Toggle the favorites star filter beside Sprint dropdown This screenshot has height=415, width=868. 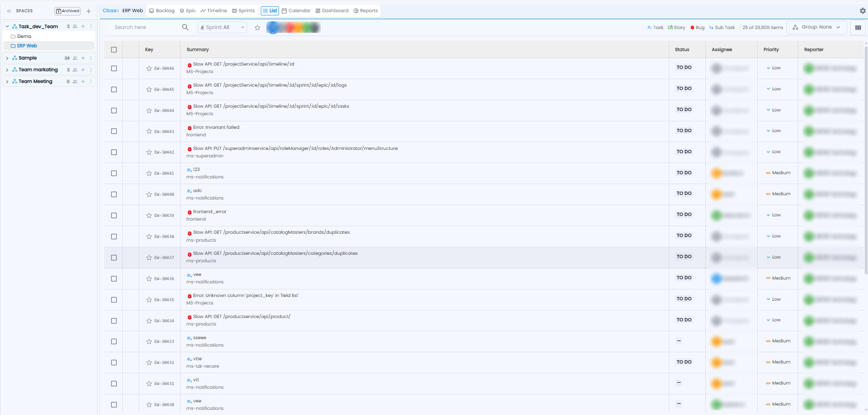(x=257, y=28)
